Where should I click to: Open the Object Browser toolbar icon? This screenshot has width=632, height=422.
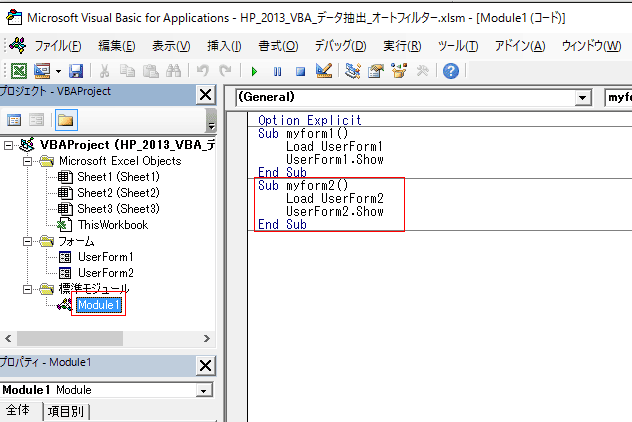[399, 71]
